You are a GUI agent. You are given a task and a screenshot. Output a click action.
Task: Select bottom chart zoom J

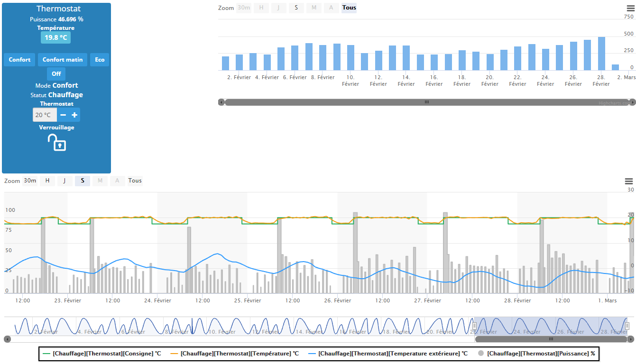[65, 181]
